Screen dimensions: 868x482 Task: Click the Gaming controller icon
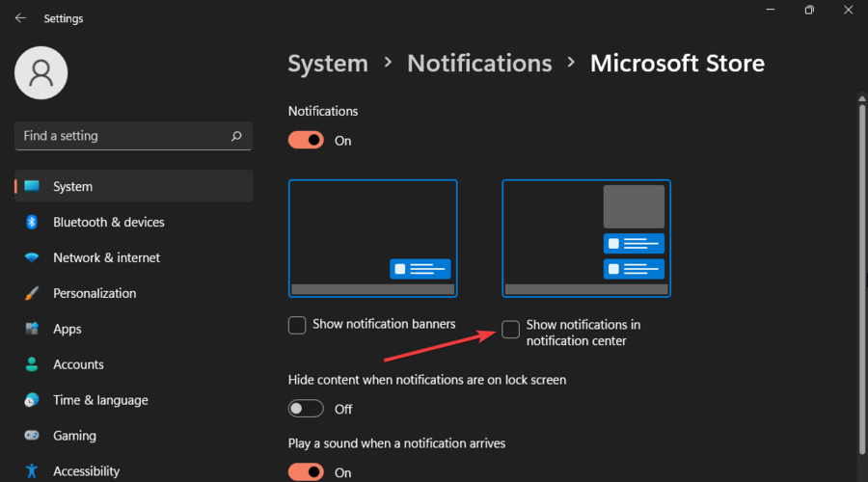coord(32,436)
